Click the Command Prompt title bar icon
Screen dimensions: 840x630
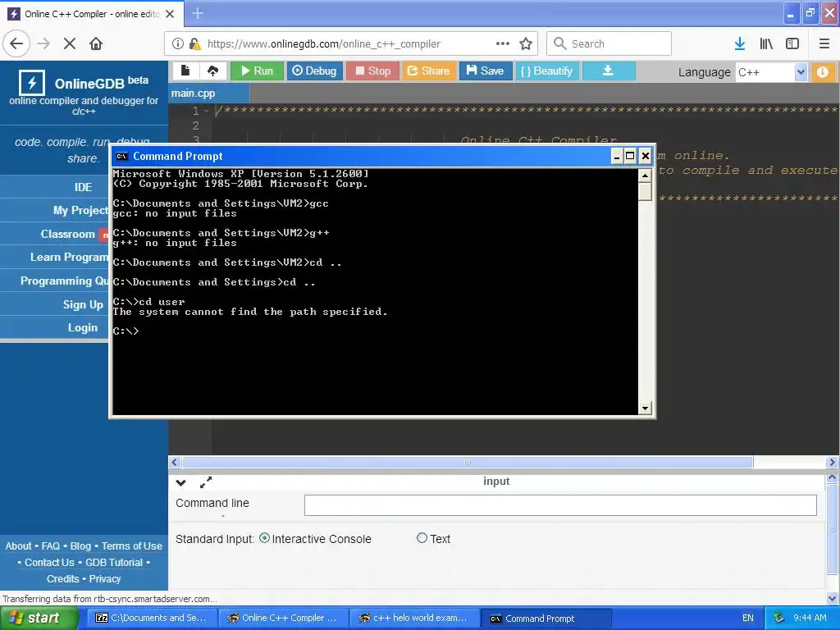(x=122, y=157)
